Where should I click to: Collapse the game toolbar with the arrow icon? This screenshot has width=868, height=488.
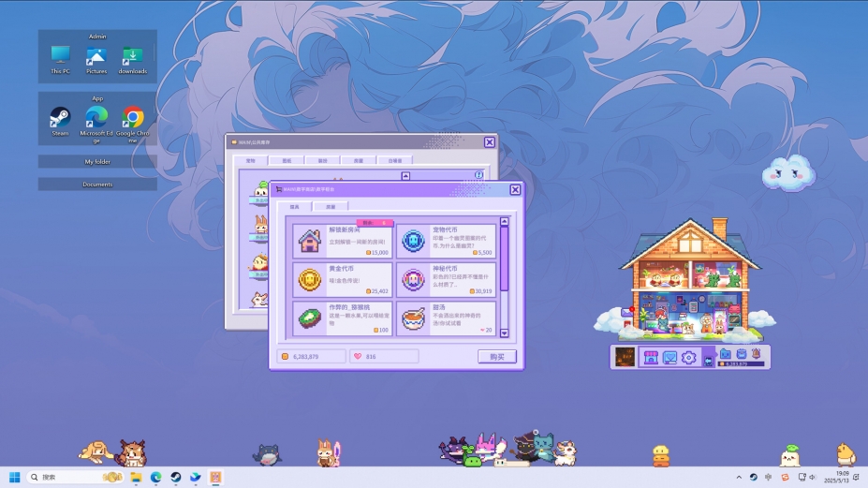(708, 360)
